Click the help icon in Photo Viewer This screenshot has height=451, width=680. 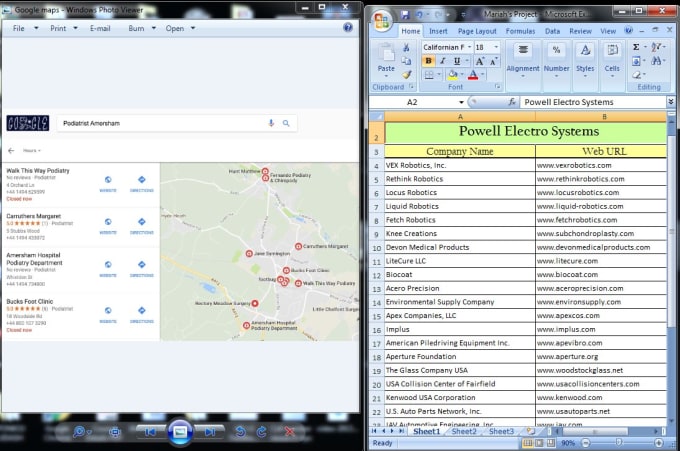[x=348, y=28]
